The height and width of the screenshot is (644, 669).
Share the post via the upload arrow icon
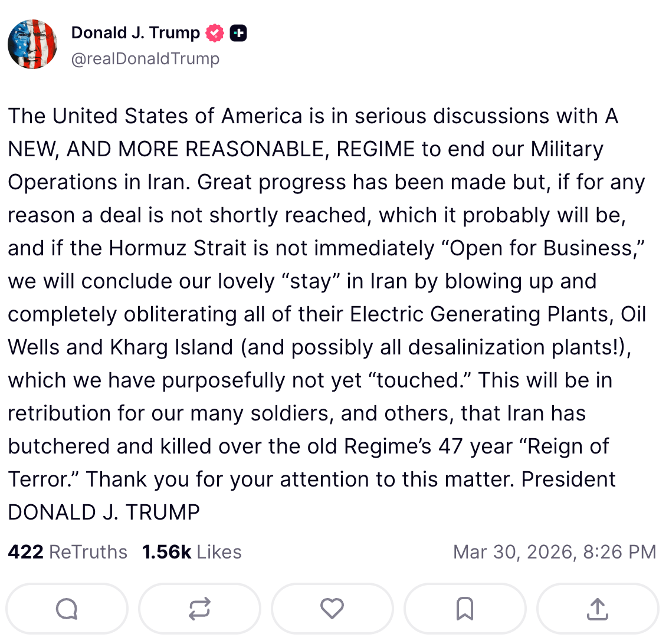coord(598,609)
